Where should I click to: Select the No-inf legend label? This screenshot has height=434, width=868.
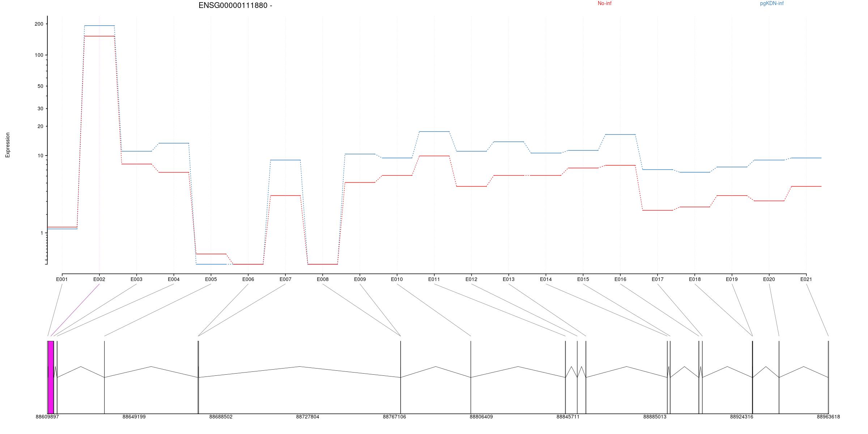(604, 3)
